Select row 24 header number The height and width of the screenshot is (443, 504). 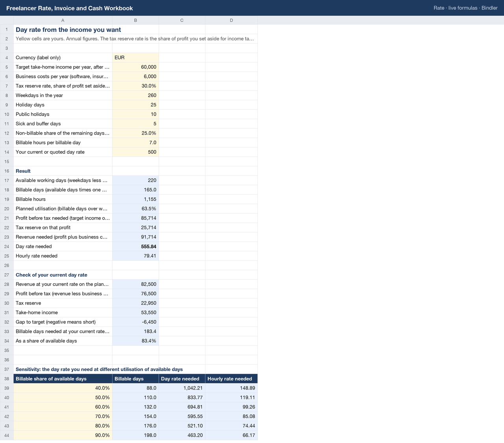7,246
